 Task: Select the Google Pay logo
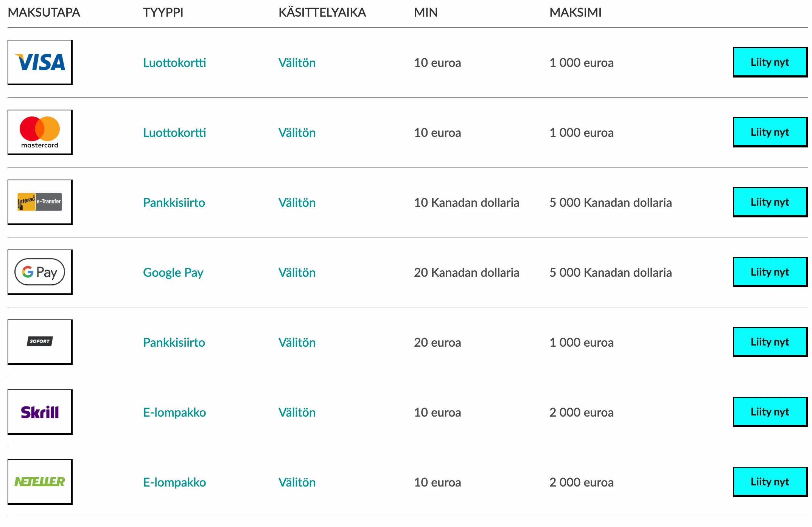coord(40,272)
